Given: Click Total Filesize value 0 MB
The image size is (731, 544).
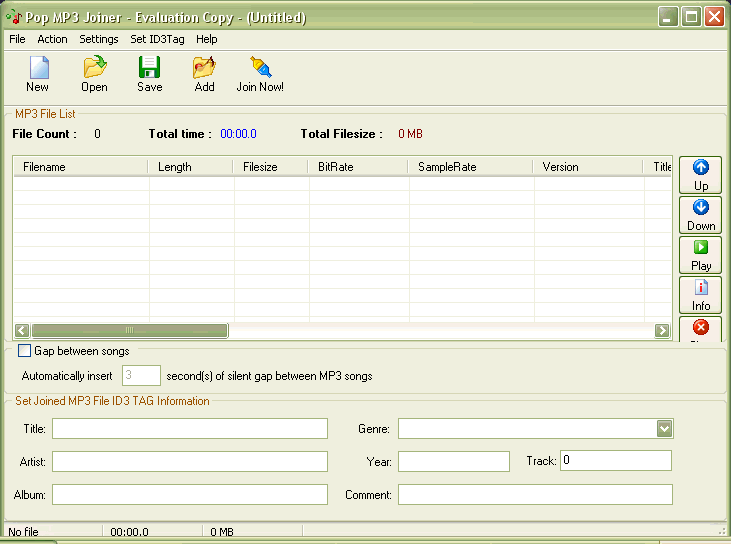Looking at the screenshot, I should [x=410, y=134].
